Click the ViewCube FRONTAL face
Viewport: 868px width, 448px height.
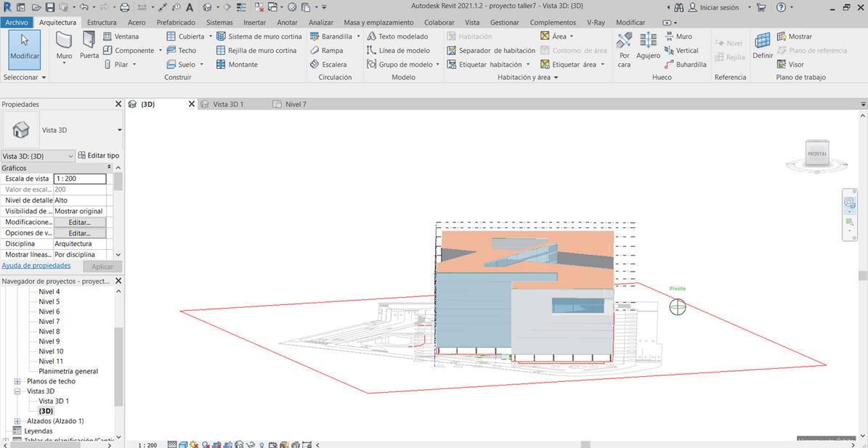817,154
